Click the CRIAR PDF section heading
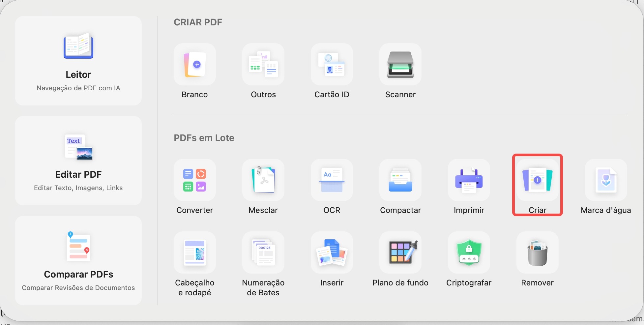644x325 pixels. pyautogui.click(x=198, y=22)
